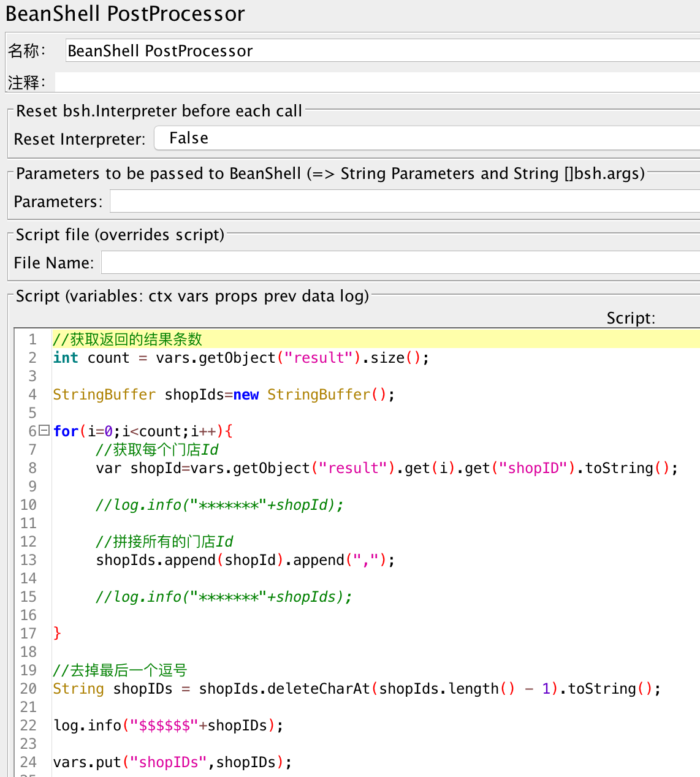The height and width of the screenshot is (777, 700).
Task: Click the 名称 name input field
Action: coord(382,51)
